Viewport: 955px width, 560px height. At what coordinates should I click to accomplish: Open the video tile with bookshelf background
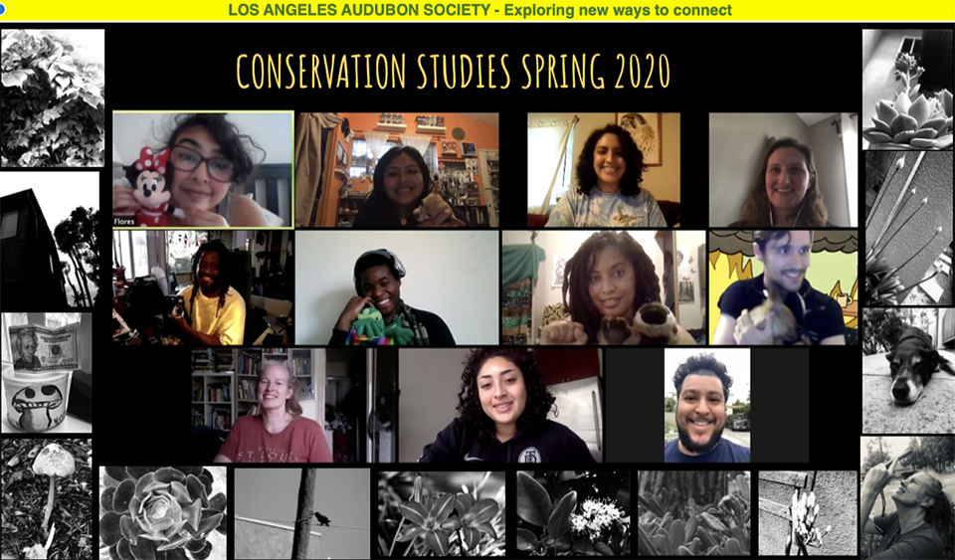(x=294, y=406)
